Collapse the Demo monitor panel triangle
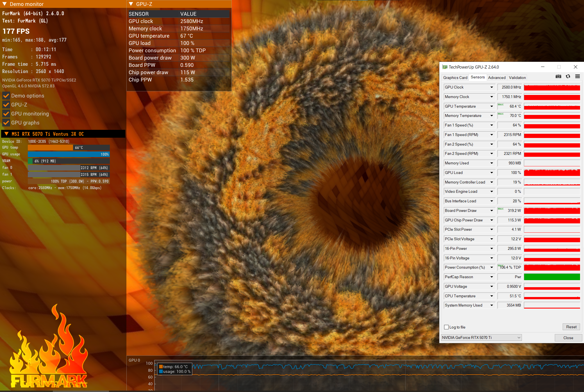This screenshot has height=392, width=584. pos(4,4)
